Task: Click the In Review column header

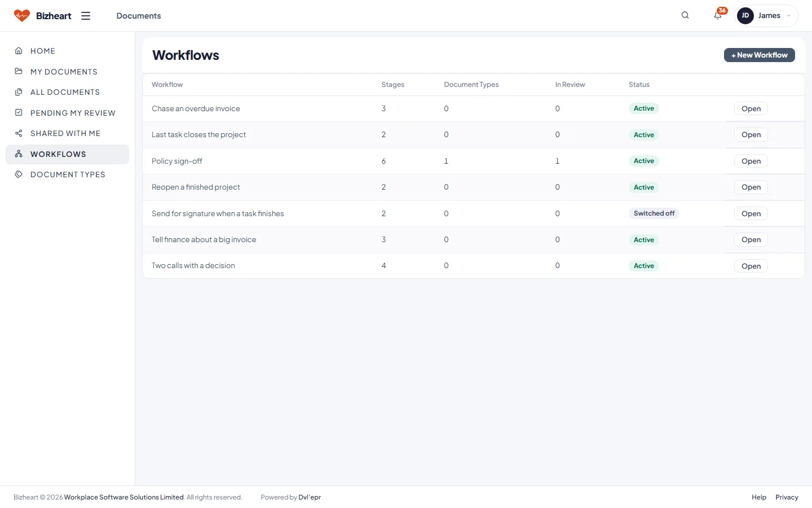Action: [x=570, y=85]
